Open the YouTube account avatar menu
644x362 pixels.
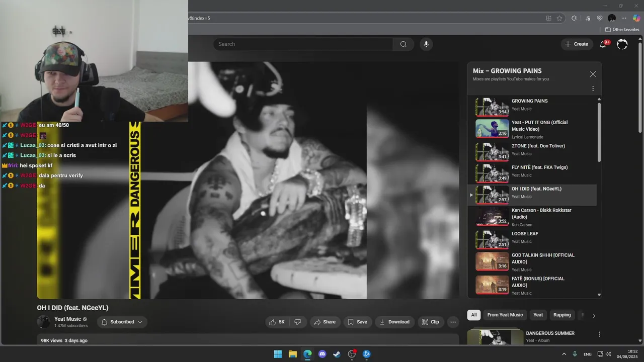pos(622,44)
